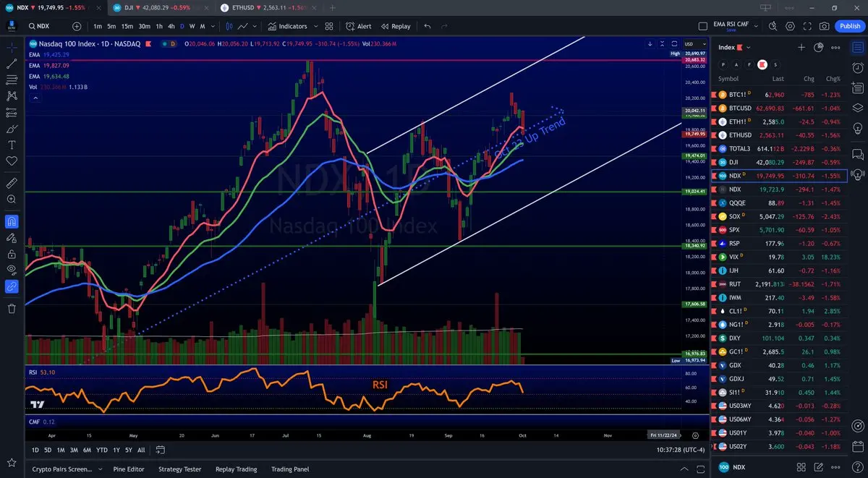Open the time axis settings gear
868x478 pixels.
[695, 435]
